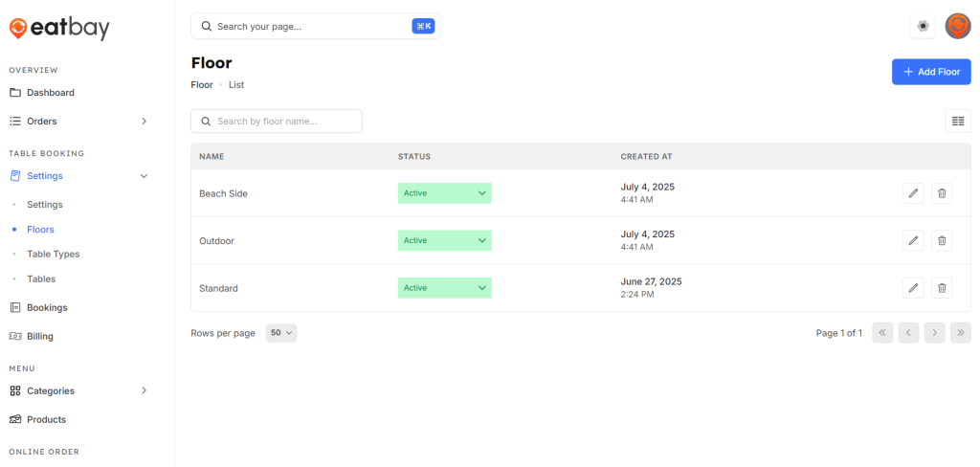Open Beach Side status dropdown
This screenshot has height=467, width=980.
pyautogui.click(x=444, y=193)
